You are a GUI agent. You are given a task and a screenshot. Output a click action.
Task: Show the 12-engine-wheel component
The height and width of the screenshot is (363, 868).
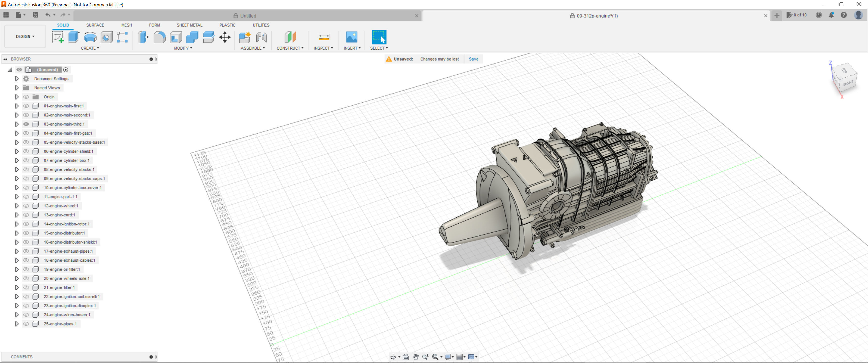(x=26, y=206)
